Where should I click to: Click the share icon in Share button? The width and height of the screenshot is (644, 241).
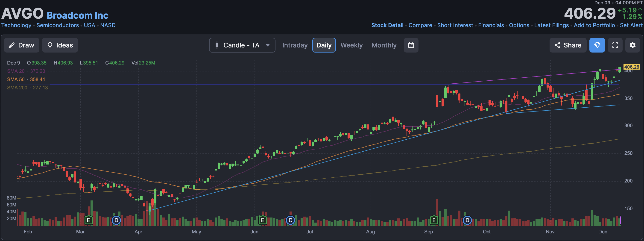pyautogui.click(x=557, y=45)
